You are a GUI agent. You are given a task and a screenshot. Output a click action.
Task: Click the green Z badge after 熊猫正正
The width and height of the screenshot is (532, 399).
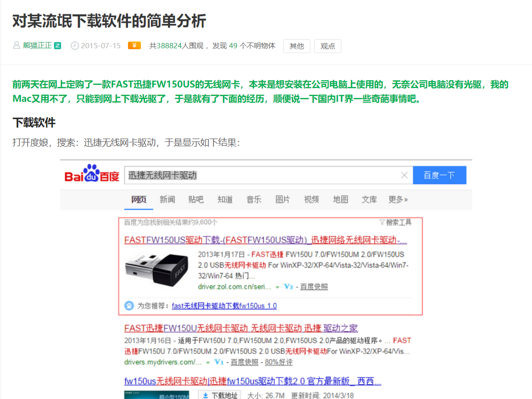[58, 45]
